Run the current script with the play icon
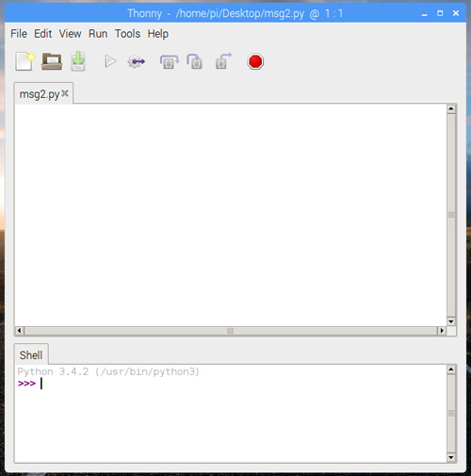 (110, 61)
